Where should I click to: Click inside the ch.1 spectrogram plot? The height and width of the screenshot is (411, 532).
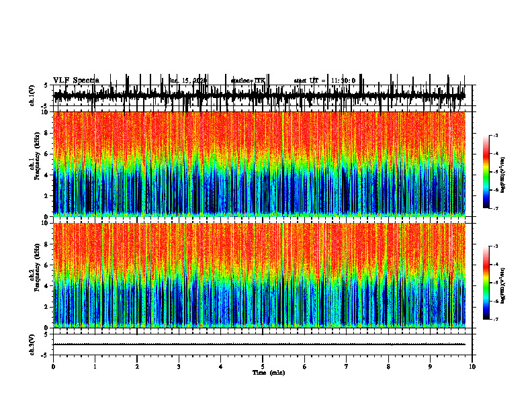pos(259,164)
